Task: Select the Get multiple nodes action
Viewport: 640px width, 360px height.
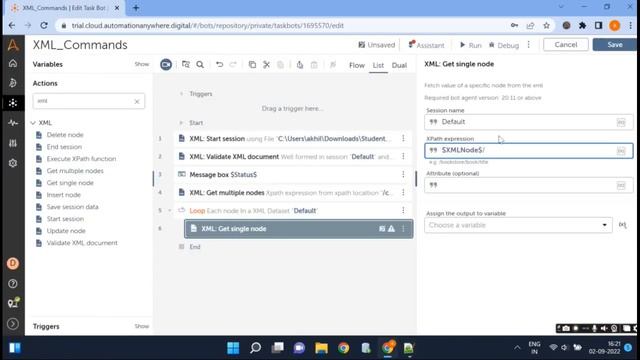Action: point(75,171)
